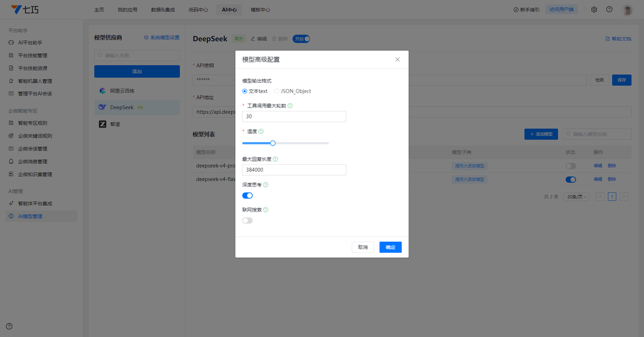Open the 数据&集成 tab

tap(163, 10)
